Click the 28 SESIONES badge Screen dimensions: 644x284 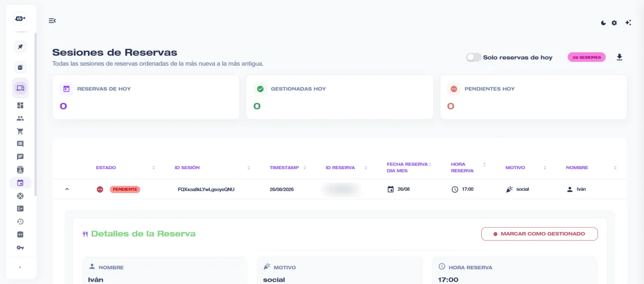586,57
